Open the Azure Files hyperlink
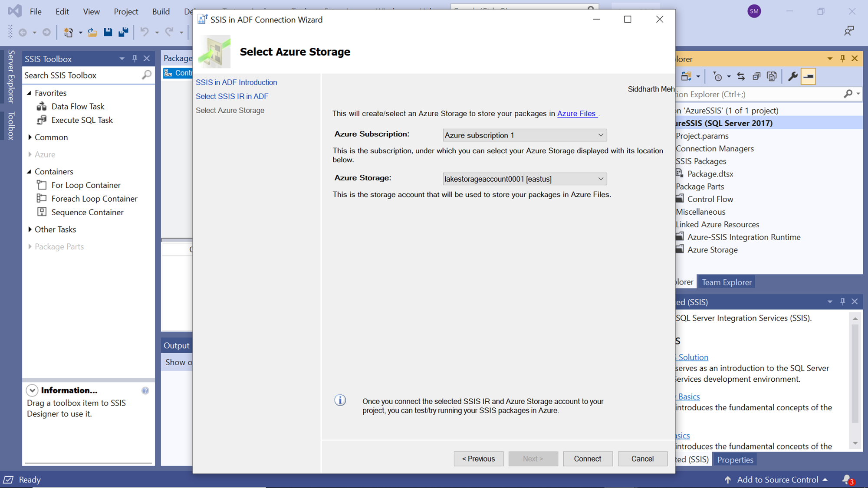The width and height of the screenshot is (868, 488). [x=576, y=113]
